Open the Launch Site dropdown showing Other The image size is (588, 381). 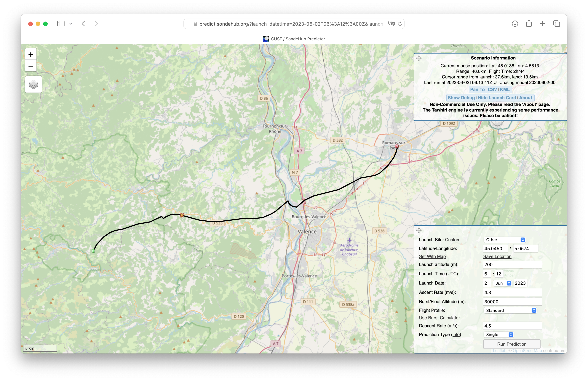[x=504, y=240]
